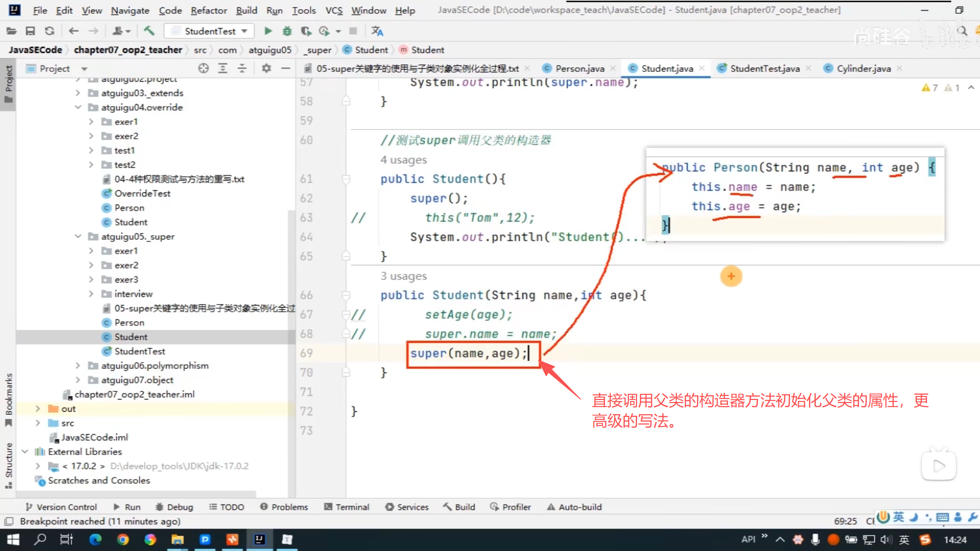Image resolution: width=980 pixels, height=551 pixels.
Task: Click the Select Opened File target icon
Action: (203, 68)
